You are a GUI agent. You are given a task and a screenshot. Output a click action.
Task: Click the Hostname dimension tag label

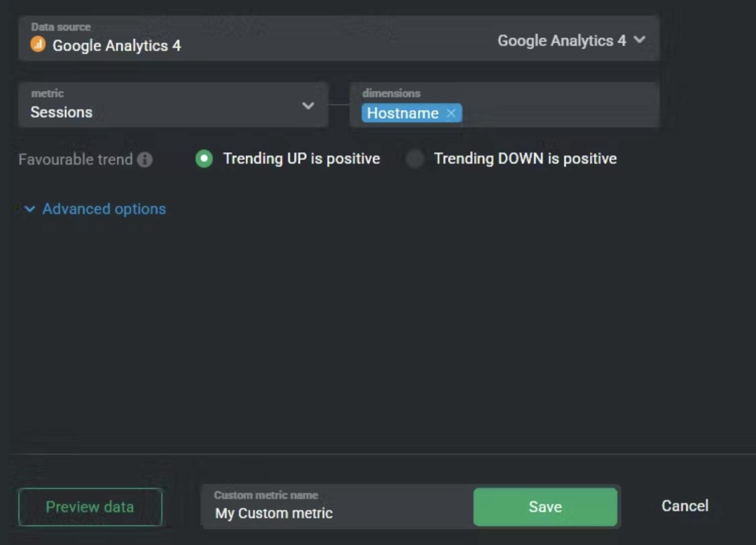402,113
